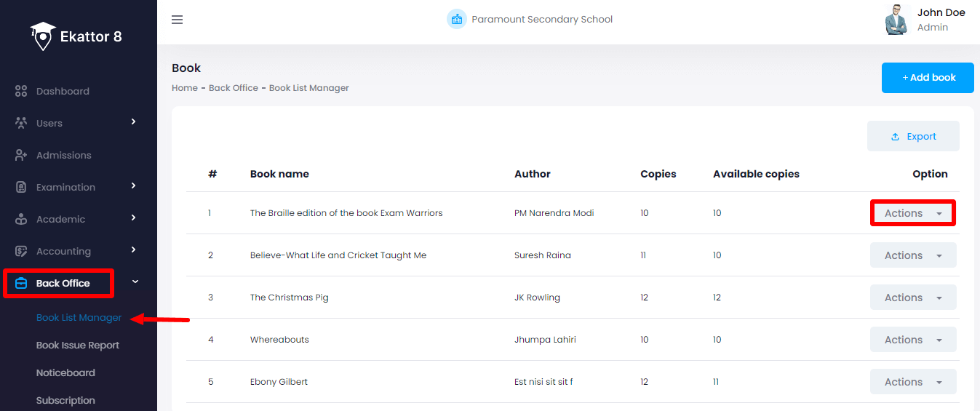The height and width of the screenshot is (411, 980).
Task: Open Actions dropdown for Whereabouts
Action: click(x=912, y=340)
